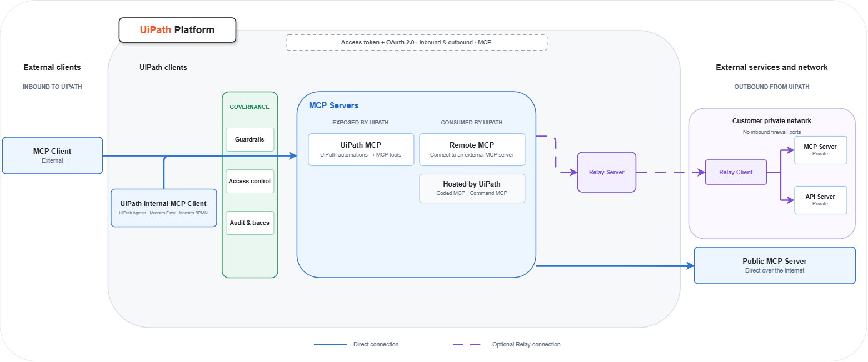
Task: Click the Public MCP Server box
Action: (x=775, y=265)
